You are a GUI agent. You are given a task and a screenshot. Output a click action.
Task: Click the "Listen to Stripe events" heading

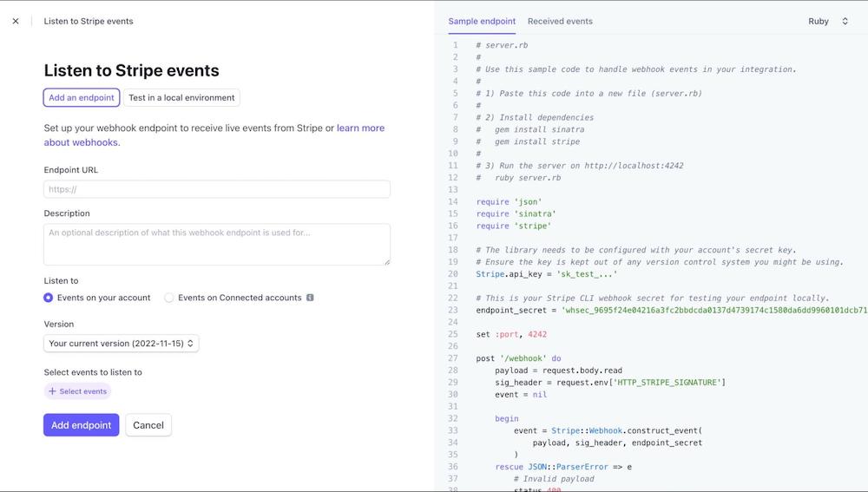pos(131,70)
